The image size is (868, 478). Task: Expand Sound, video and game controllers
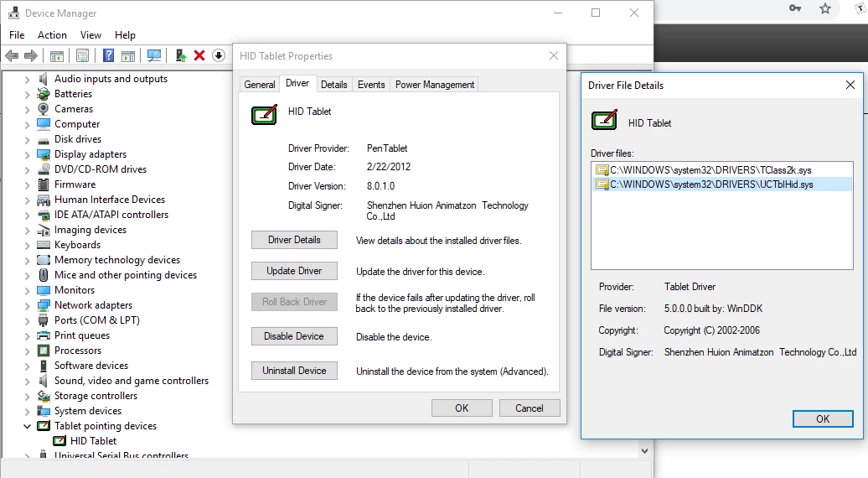click(x=27, y=381)
